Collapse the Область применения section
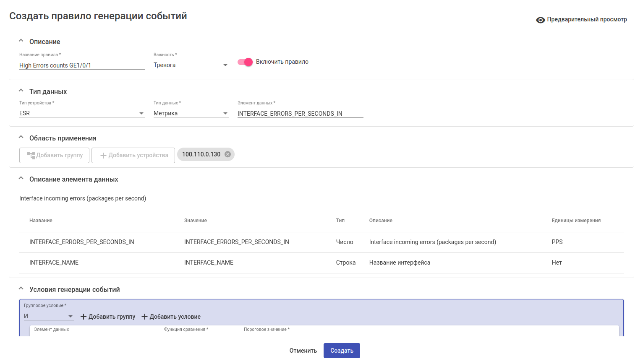Screen dimensions: 643x364 pyautogui.click(x=21, y=138)
